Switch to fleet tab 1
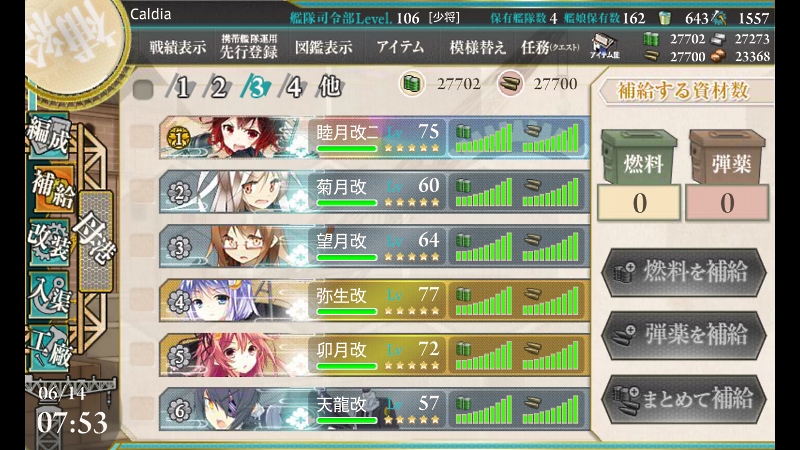 coord(182,87)
